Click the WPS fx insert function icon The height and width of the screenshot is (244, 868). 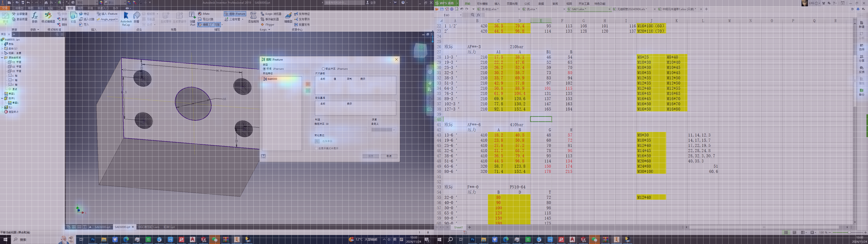point(479,15)
